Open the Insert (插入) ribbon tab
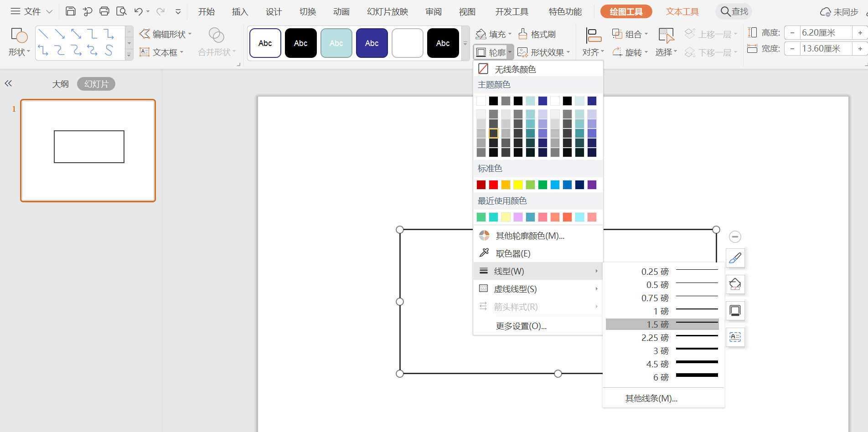 [240, 11]
